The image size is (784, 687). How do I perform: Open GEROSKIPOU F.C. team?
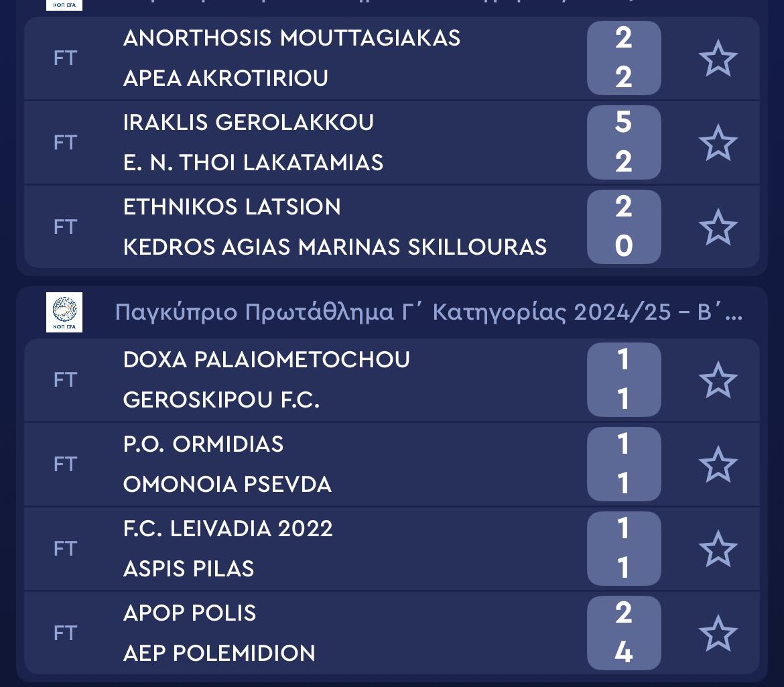click(221, 400)
